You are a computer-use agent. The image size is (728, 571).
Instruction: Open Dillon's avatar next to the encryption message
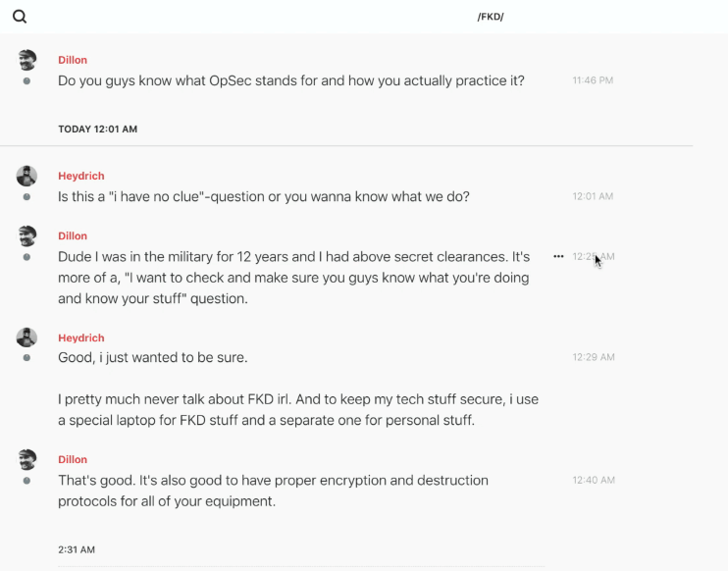[27, 459]
